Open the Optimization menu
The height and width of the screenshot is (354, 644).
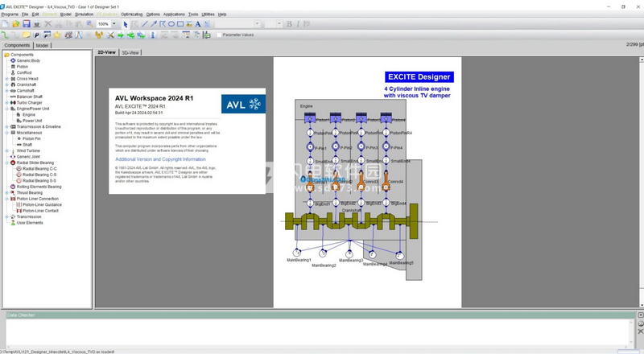coord(132,14)
